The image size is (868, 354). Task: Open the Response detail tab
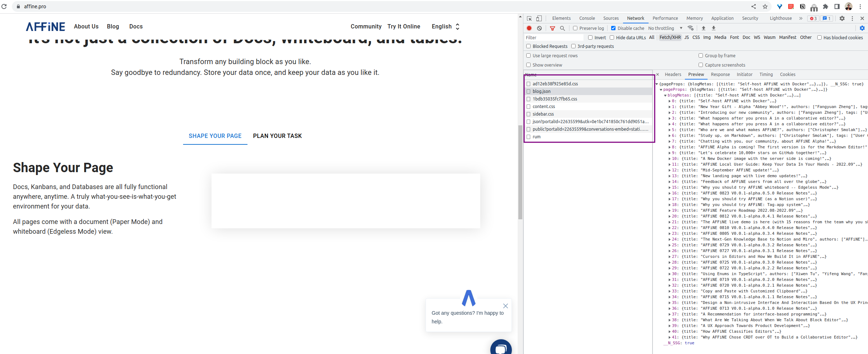tap(720, 75)
